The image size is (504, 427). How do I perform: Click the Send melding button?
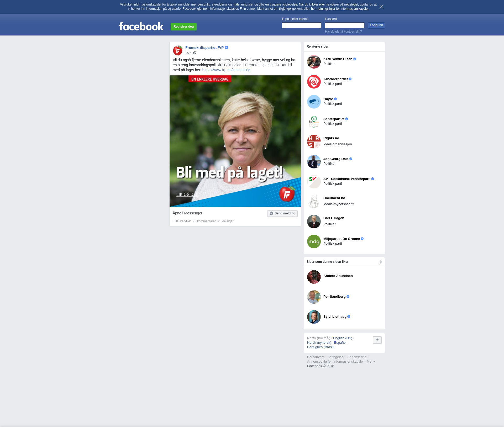click(x=282, y=213)
